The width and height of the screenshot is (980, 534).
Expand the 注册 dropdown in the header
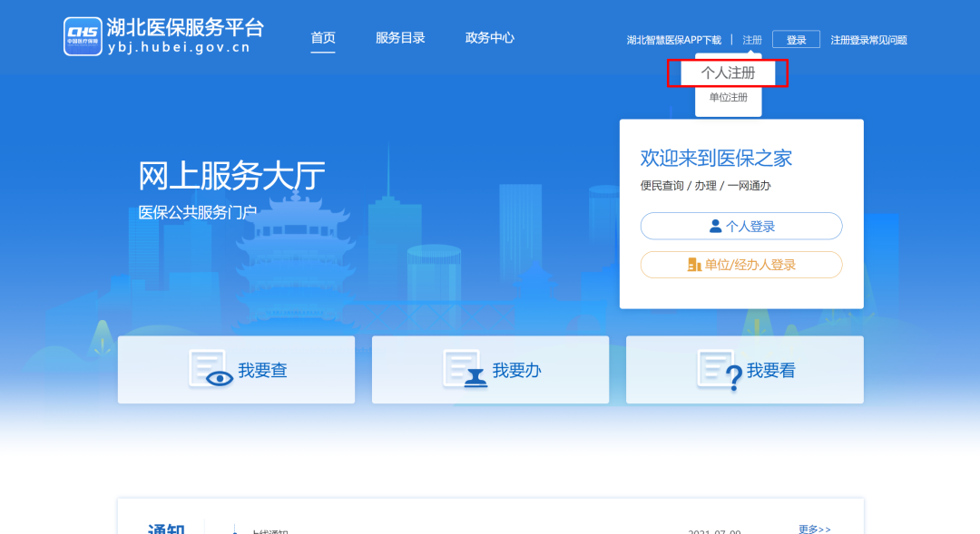pyautogui.click(x=752, y=40)
